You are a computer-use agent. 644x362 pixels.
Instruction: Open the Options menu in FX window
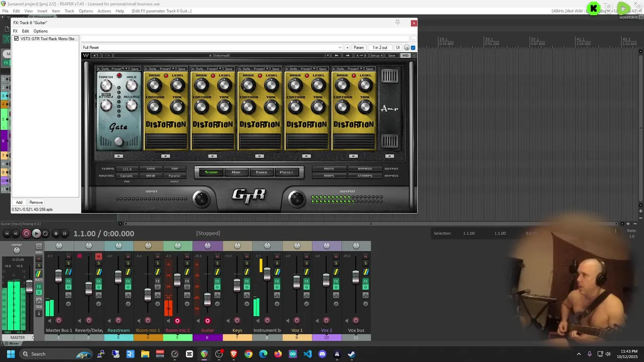pos(40,31)
